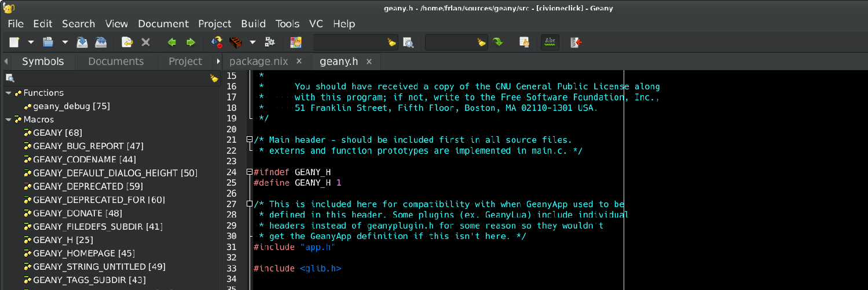Select geany_debug [75] symbol
The image size is (868, 290).
point(71,106)
